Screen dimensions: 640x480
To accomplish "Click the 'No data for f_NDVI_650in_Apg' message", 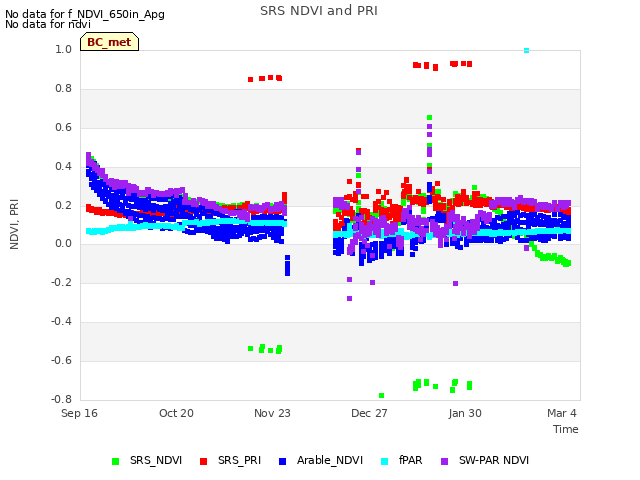I will click(85, 14).
